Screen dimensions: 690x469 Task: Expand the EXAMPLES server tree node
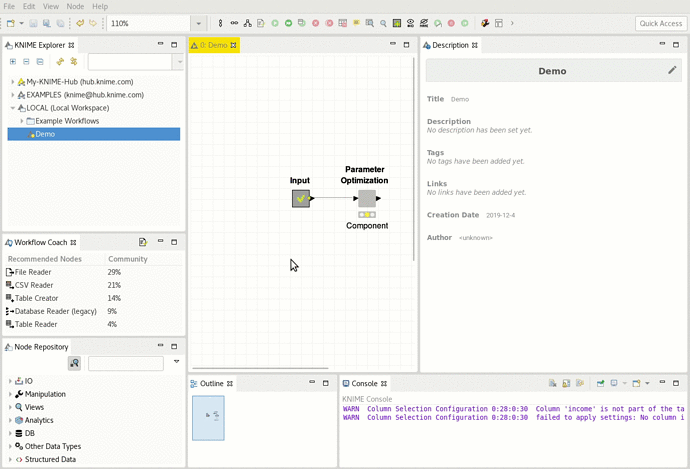tap(12, 95)
